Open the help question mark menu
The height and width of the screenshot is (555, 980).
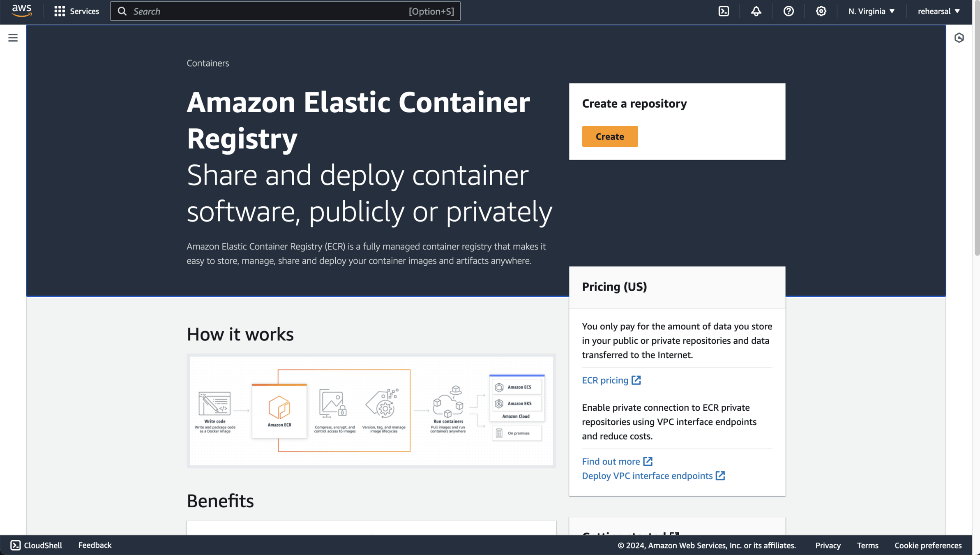tap(788, 11)
